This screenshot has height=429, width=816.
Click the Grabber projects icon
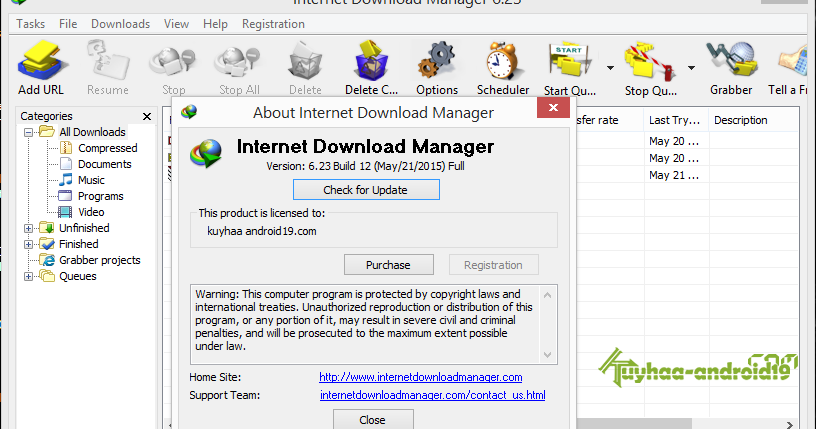click(x=47, y=260)
